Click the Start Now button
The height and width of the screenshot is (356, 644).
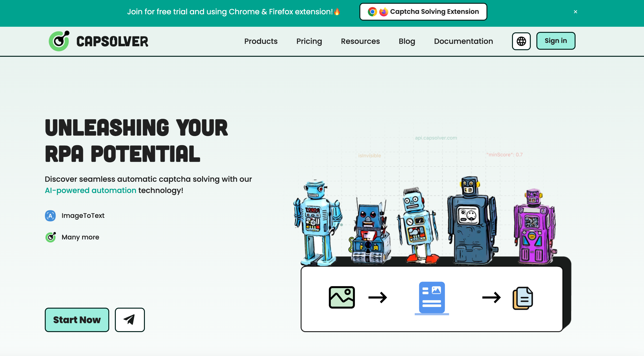tap(77, 319)
